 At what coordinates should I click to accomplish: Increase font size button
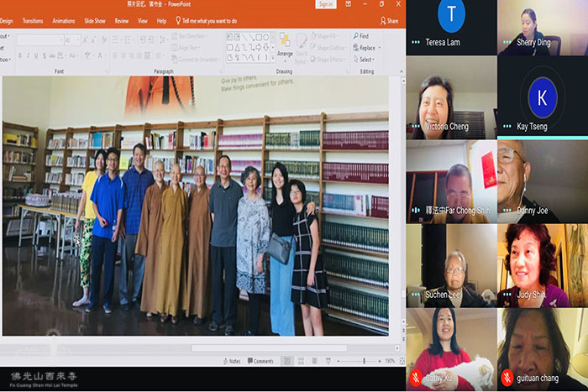coord(85,40)
